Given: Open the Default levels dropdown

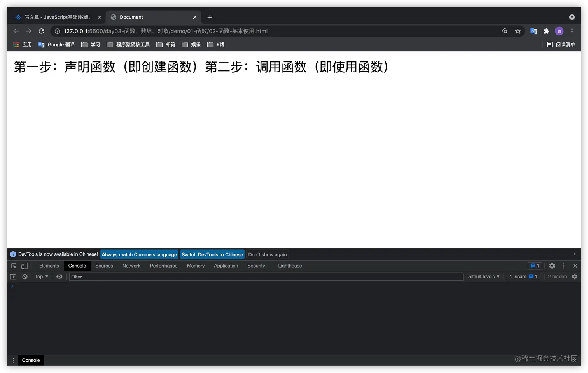Looking at the screenshot, I should (483, 277).
